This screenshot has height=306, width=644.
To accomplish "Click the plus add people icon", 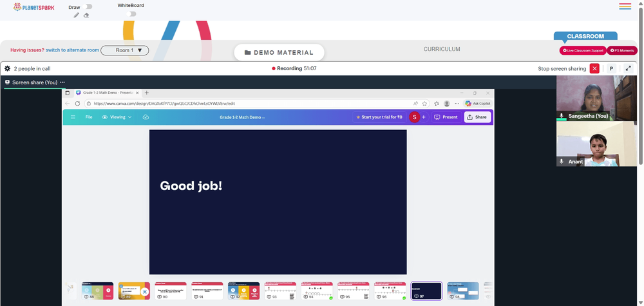I will click(x=424, y=117).
